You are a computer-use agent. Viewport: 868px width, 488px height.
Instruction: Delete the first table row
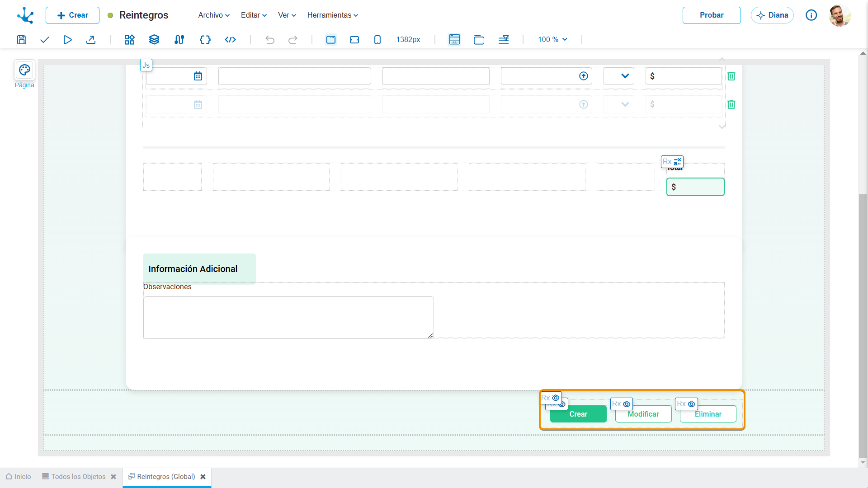point(731,76)
